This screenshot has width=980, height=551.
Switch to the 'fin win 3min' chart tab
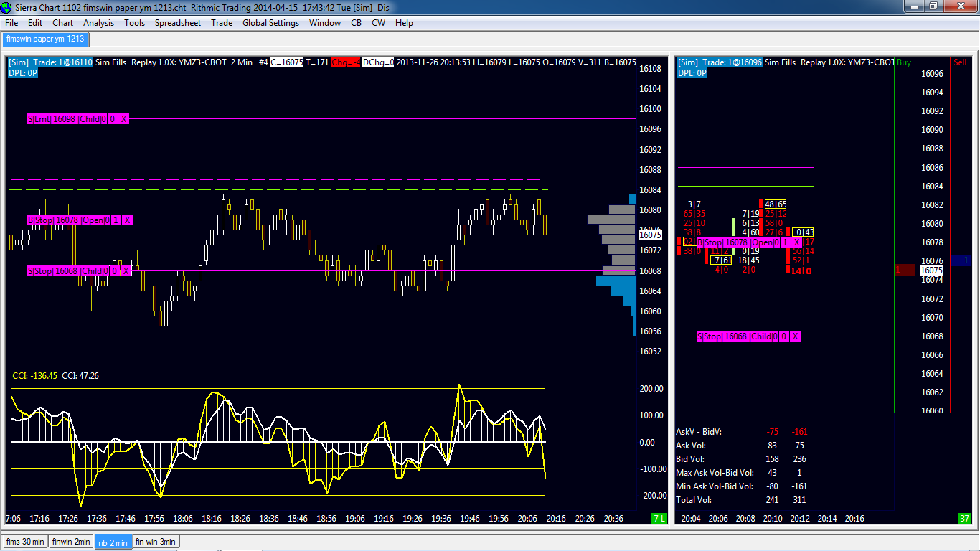156,542
